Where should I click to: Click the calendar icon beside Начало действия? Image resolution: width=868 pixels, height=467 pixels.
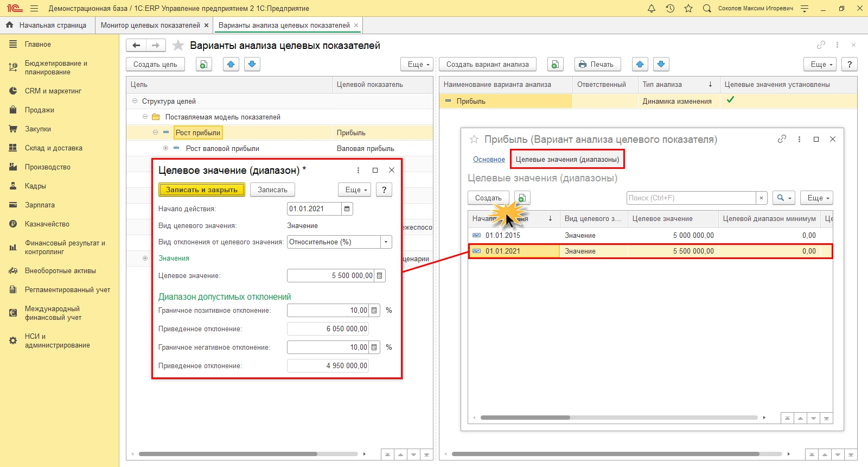[347, 209]
